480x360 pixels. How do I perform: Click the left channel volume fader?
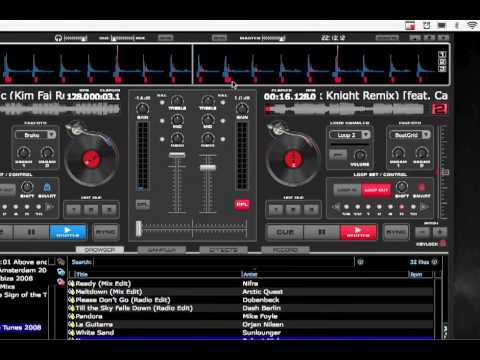(x=177, y=155)
